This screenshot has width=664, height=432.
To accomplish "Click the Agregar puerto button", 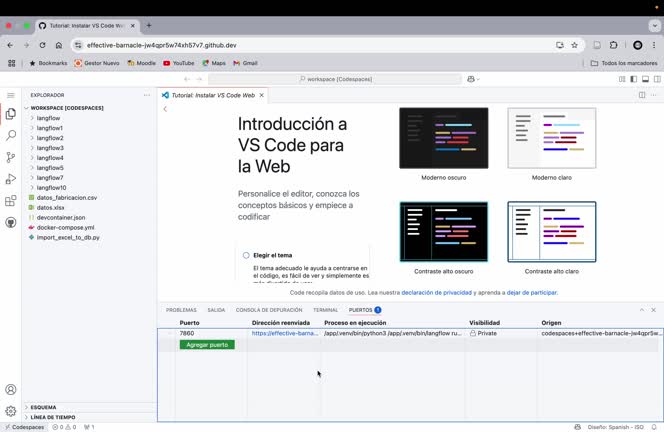I will (207, 345).
